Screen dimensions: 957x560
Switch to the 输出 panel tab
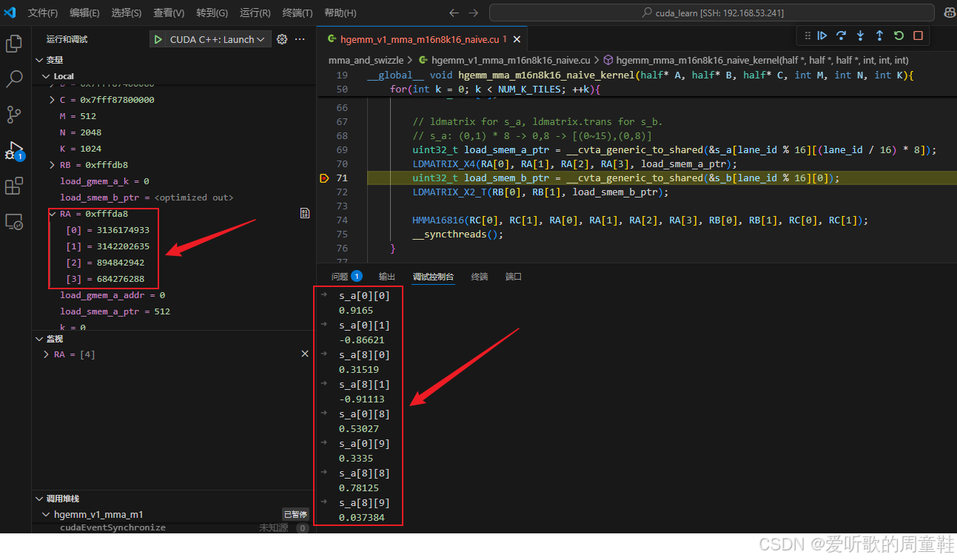click(387, 276)
